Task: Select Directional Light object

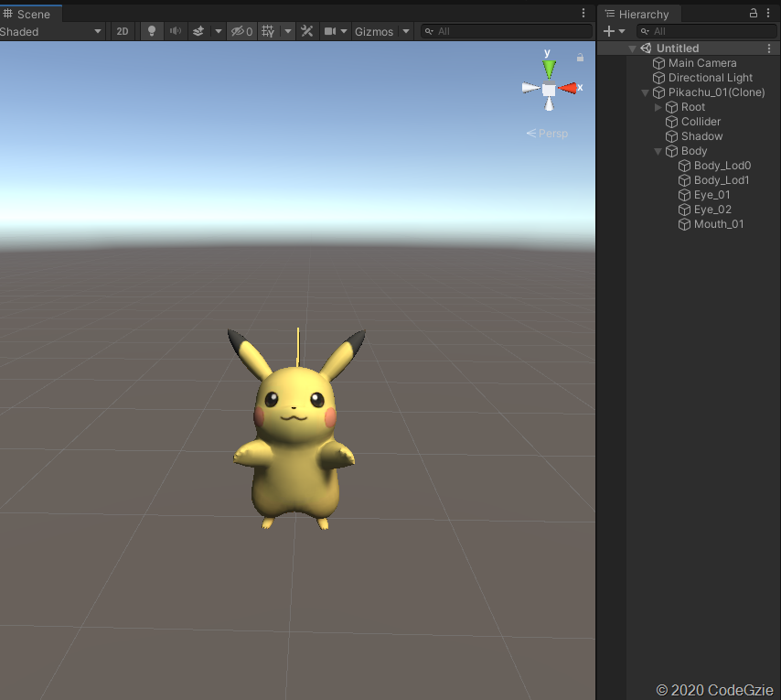Action: [711, 78]
